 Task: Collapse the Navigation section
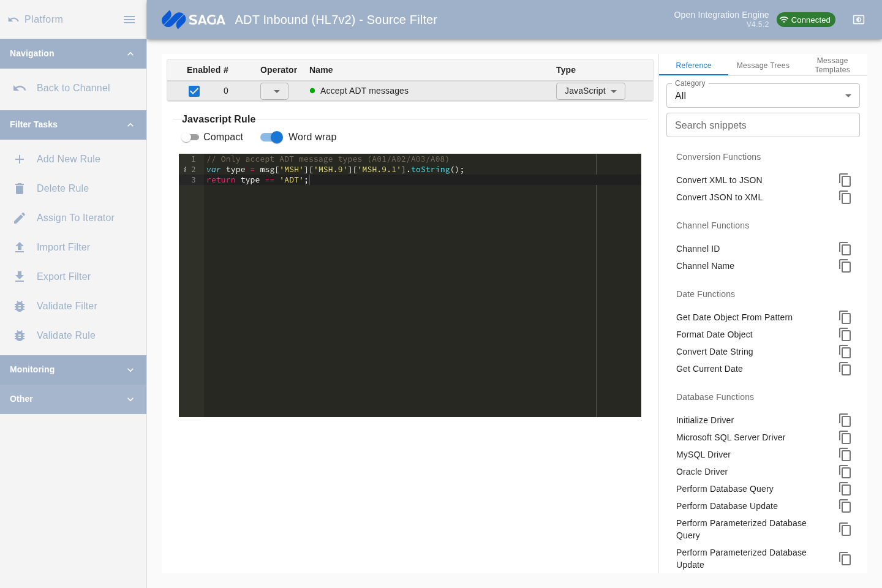(73, 54)
